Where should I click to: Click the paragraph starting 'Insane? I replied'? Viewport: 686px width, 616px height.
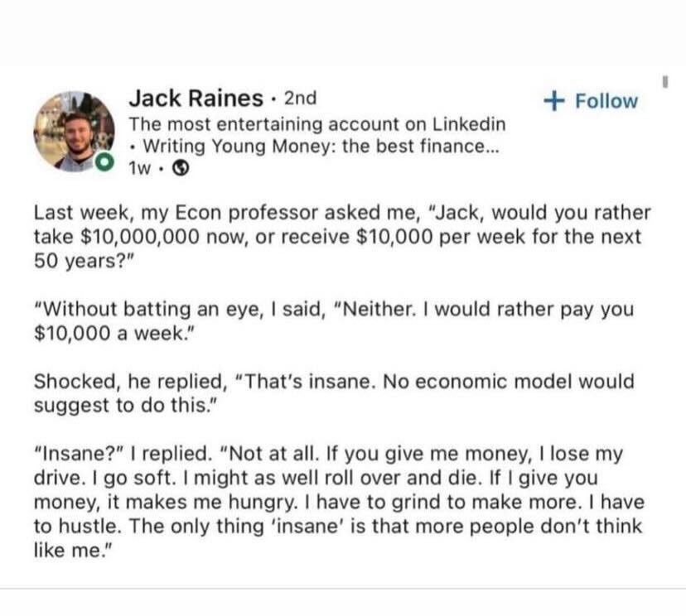[x=340, y=502]
